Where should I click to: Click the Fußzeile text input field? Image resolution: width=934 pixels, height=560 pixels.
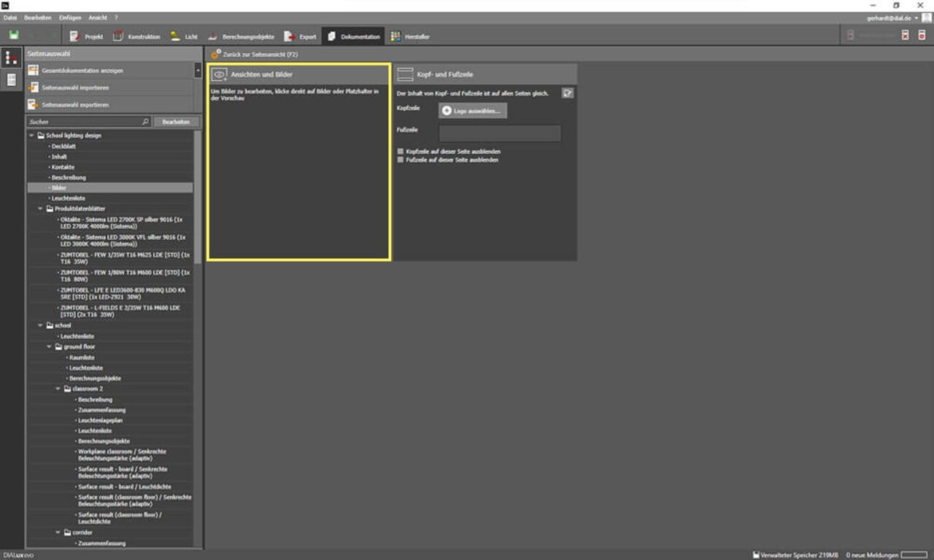[499, 133]
